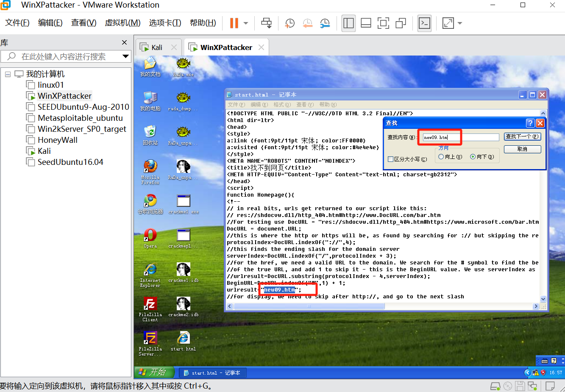Collapse the 我的计算机 tree node
This screenshot has width=565, height=392.
8,74
